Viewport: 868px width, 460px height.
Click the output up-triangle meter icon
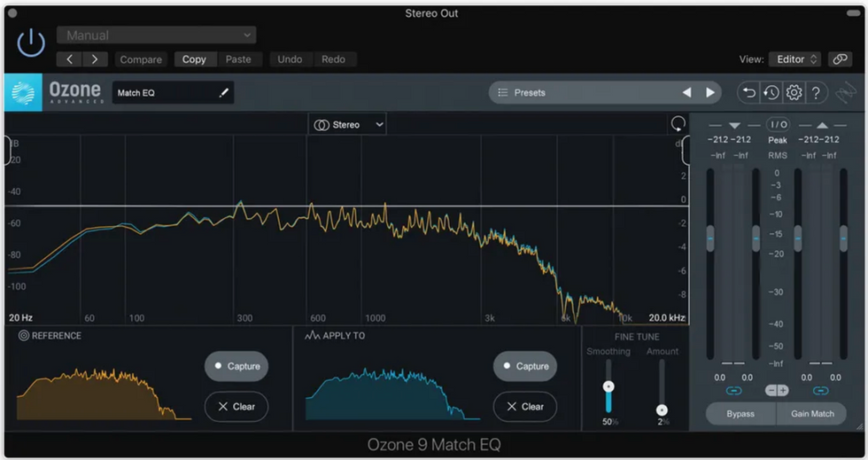tap(822, 126)
